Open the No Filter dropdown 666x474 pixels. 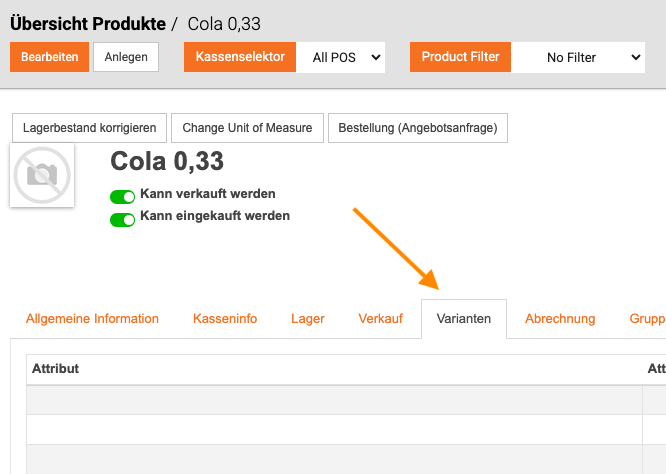578,57
